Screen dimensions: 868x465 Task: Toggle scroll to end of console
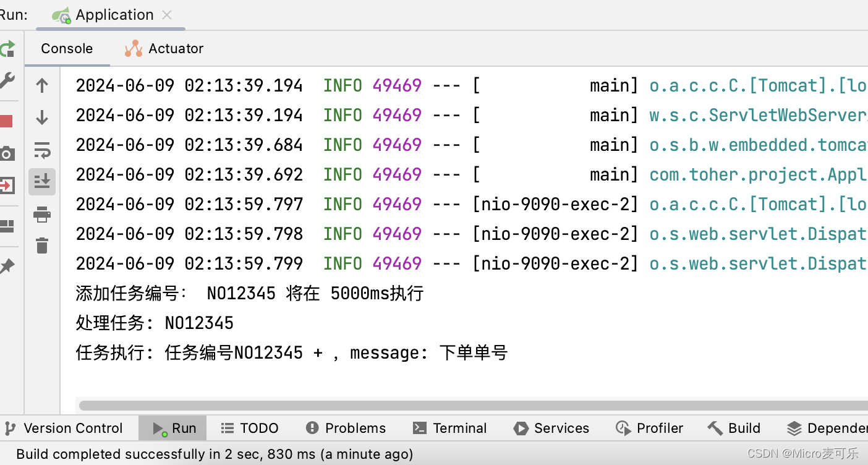(42, 181)
